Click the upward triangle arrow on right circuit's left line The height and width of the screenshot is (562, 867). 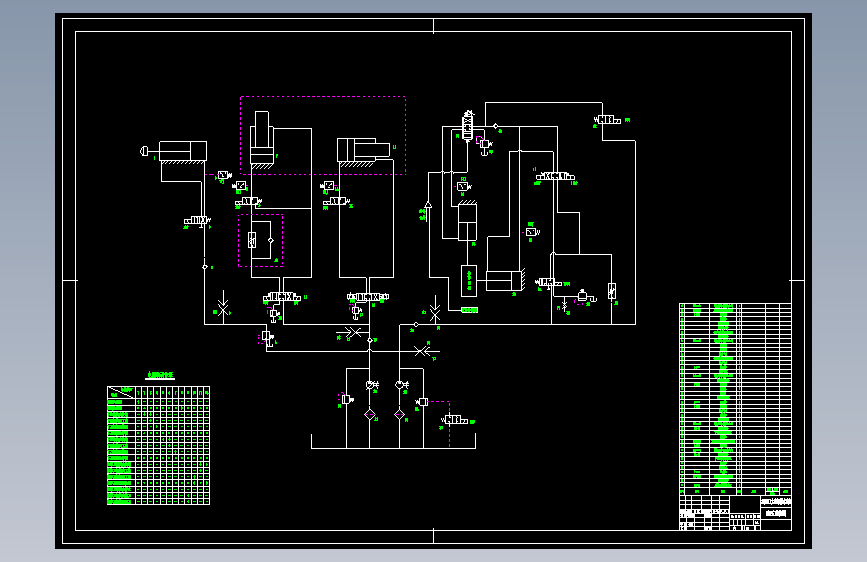[x=427, y=205]
